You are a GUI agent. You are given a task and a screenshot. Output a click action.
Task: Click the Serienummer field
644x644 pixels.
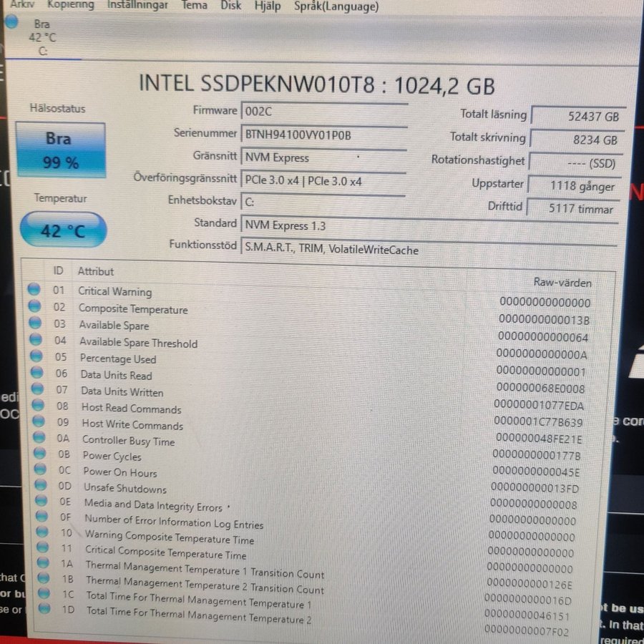point(323,135)
